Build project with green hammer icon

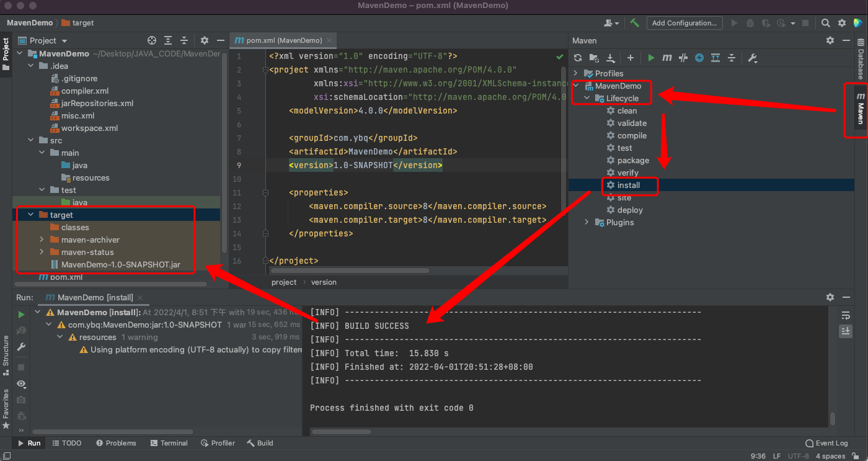coord(634,23)
